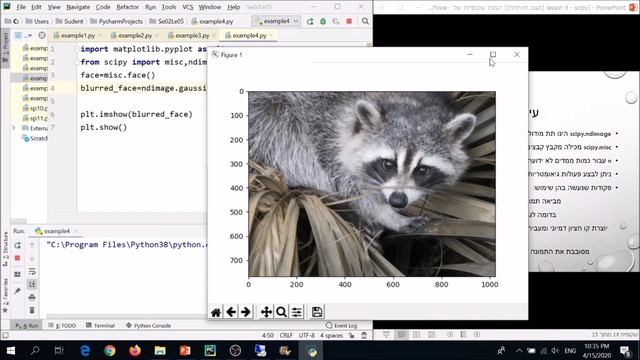Screen dimensions: 640x360
Task: Toggle read-only lock icon in status bar
Action: click(352, 336)
